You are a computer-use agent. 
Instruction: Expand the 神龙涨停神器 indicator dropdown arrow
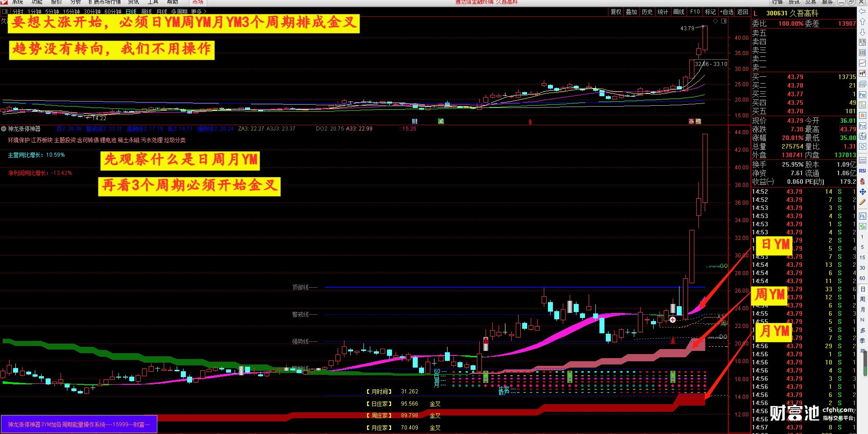pos(4,129)
